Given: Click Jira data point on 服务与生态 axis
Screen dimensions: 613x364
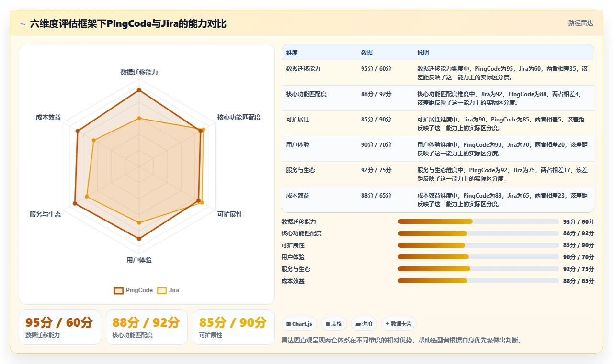Looking at the screenshot, I should pyautogui.click(x=87, y=197).
